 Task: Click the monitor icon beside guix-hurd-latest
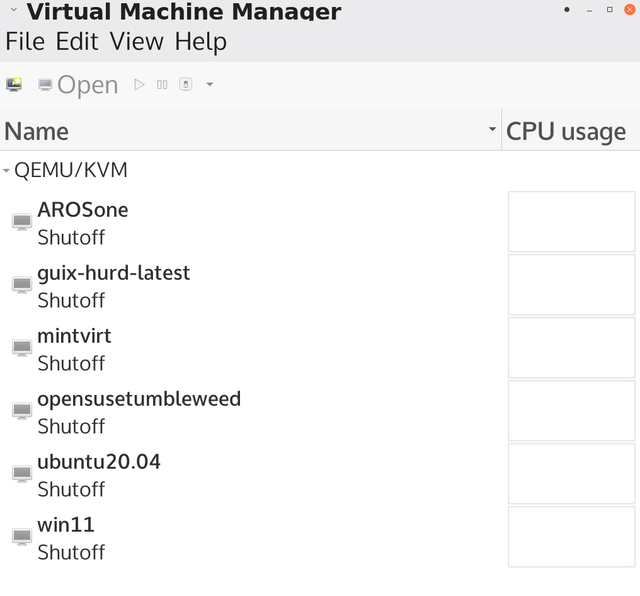click(x=22, y=285)
